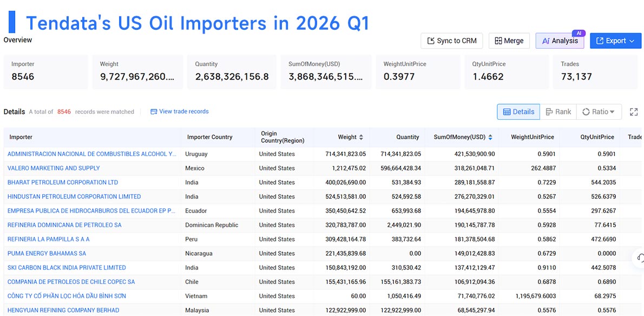Select the QtyUnitPrice 1.4662 overview card

click(507, 72)
